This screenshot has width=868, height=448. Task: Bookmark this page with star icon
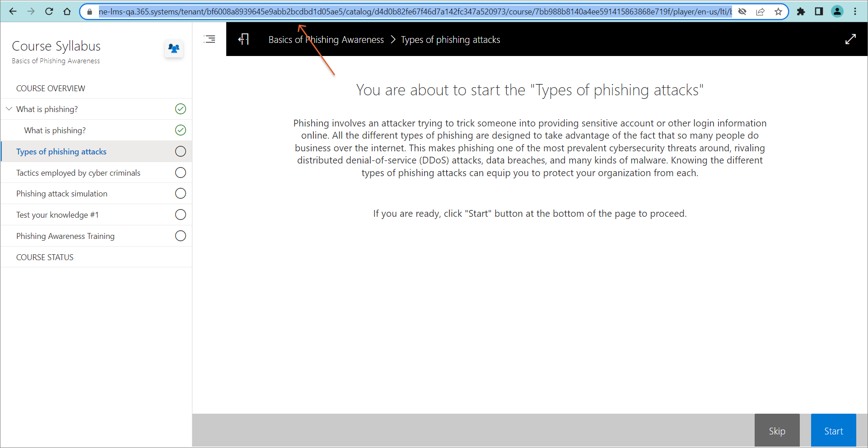778,12
